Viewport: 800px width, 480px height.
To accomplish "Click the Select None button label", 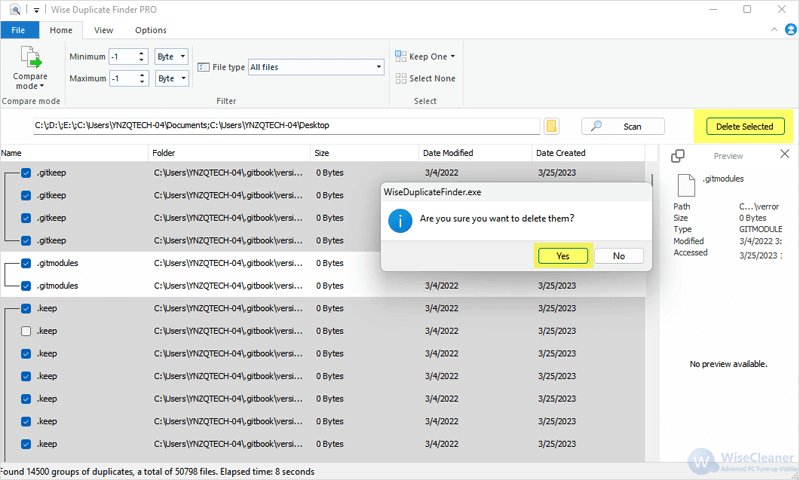I will pyautogui.click(x=432, y=78).
